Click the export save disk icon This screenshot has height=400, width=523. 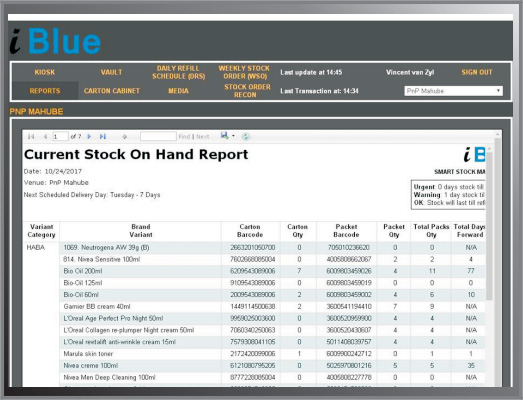coord(224,135)
